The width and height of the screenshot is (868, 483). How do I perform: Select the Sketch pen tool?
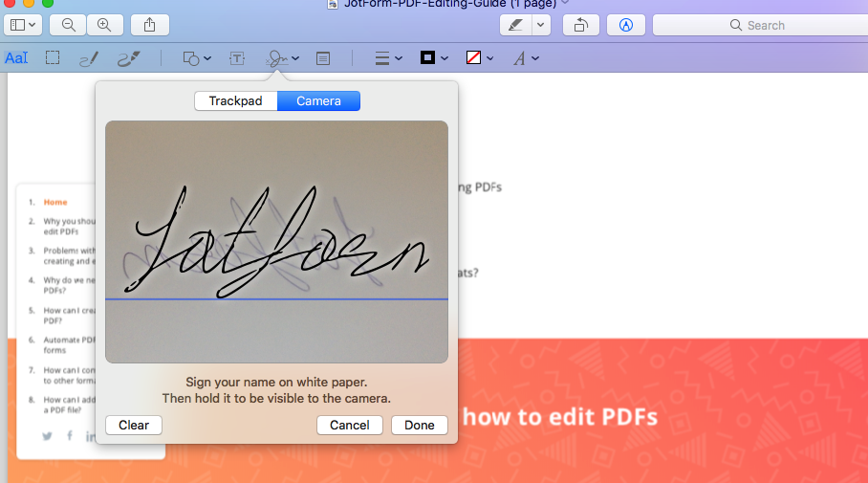point(89,58)
